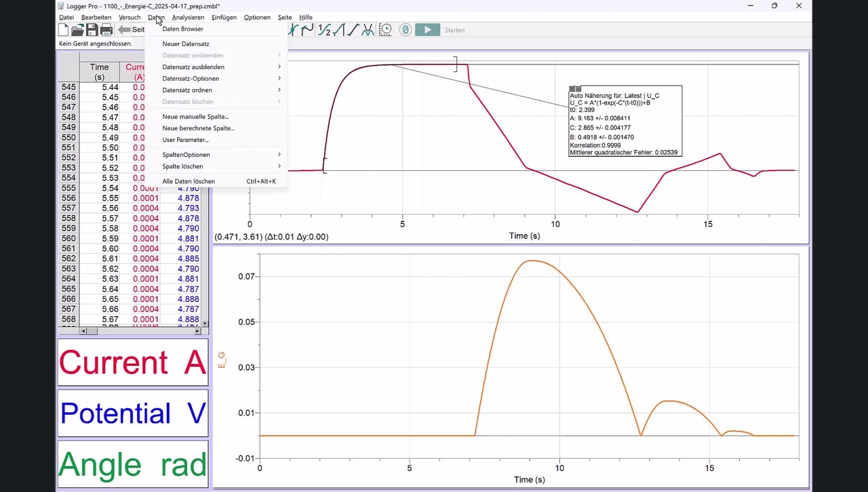
Task: Select the straight line fit icon
Action: coord(353,30)
